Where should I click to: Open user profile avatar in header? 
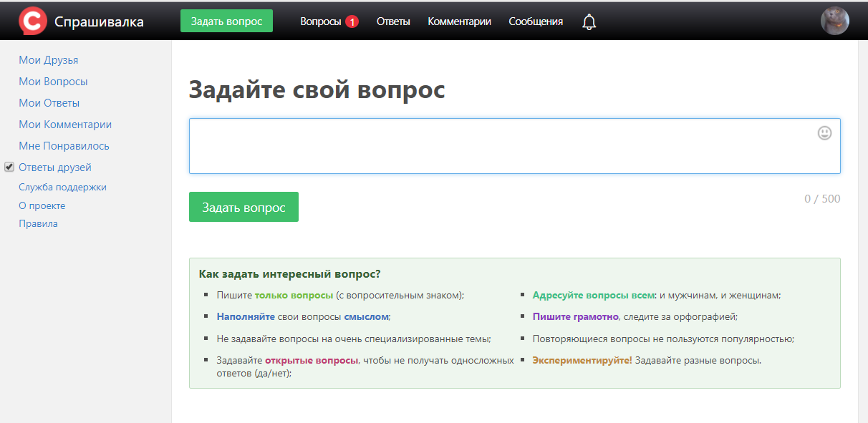point(834,21)
